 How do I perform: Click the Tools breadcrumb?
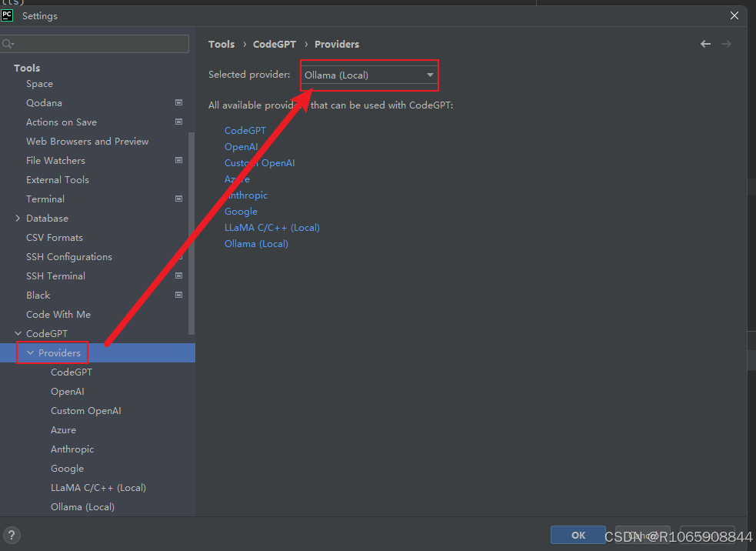click(221, 44)
